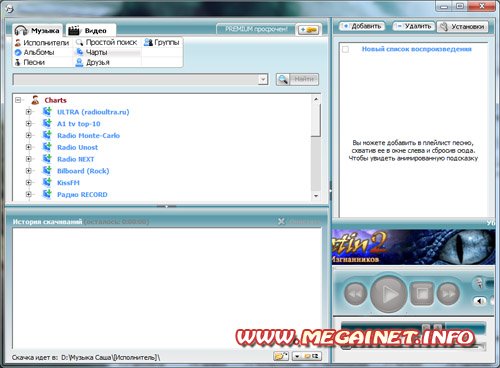Image resolution: width=500 pixels, height=368 pixels.
Task: Open the Новый список воспроизведения link
Action: 417,49
